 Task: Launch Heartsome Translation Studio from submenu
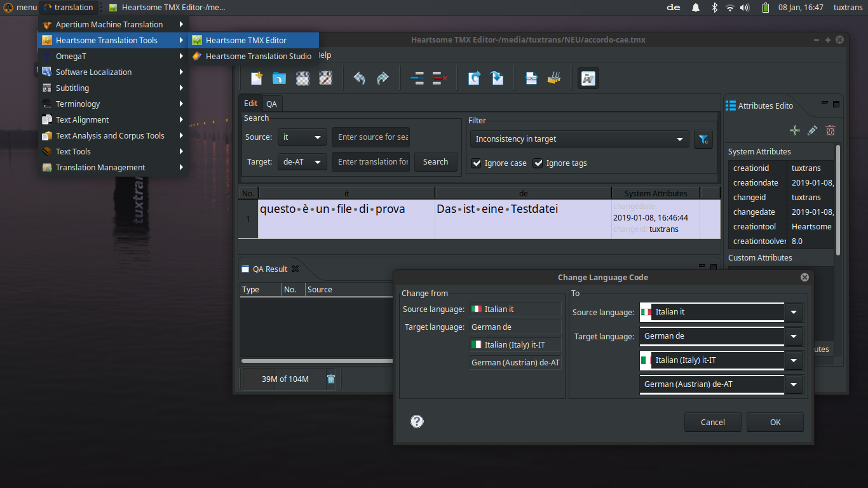point(254,56)
